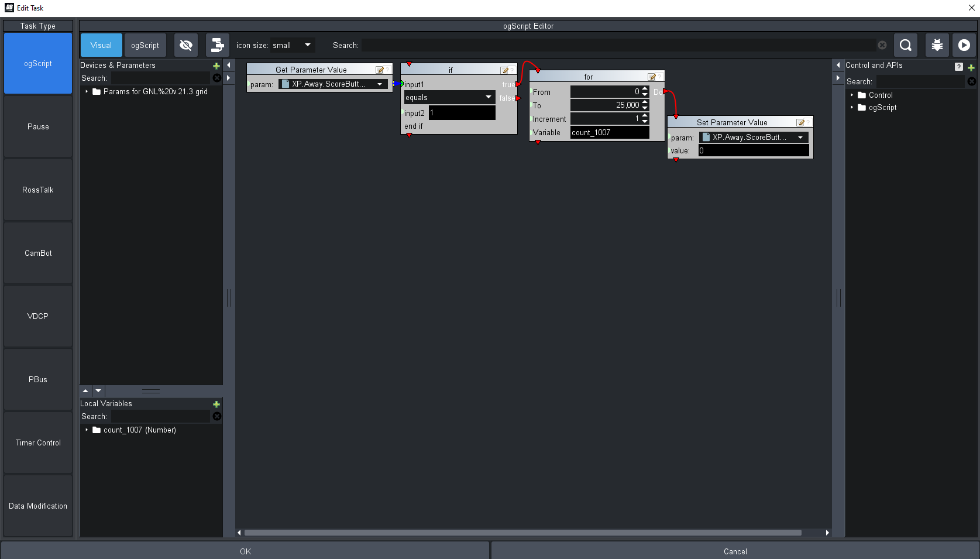Click the magnifier search button in toolbar
980x559 pixels.
[905, 45]
